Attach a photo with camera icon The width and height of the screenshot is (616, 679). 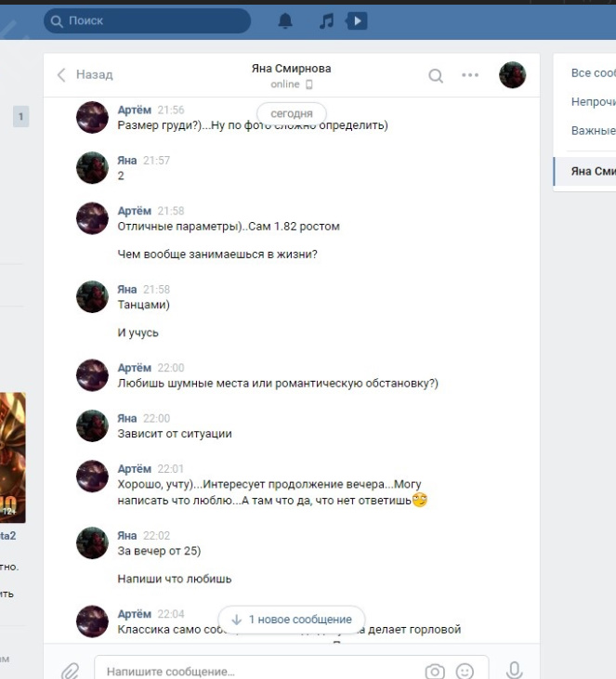pos(435,672)
